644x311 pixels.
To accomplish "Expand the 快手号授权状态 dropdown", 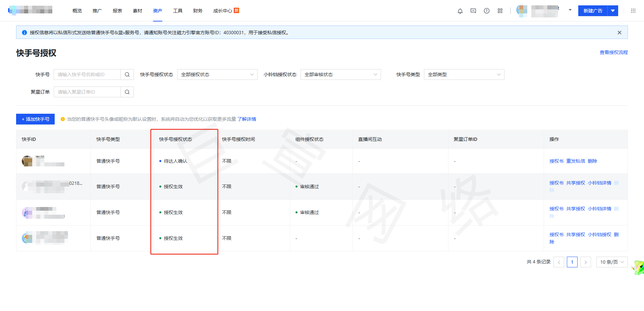I will 217,74.
